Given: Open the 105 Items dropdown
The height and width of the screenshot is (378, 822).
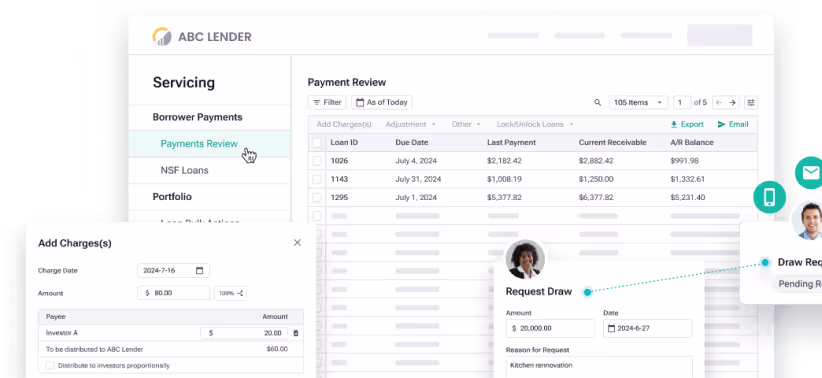Looking at the screenshot, I should pos(638,103).
